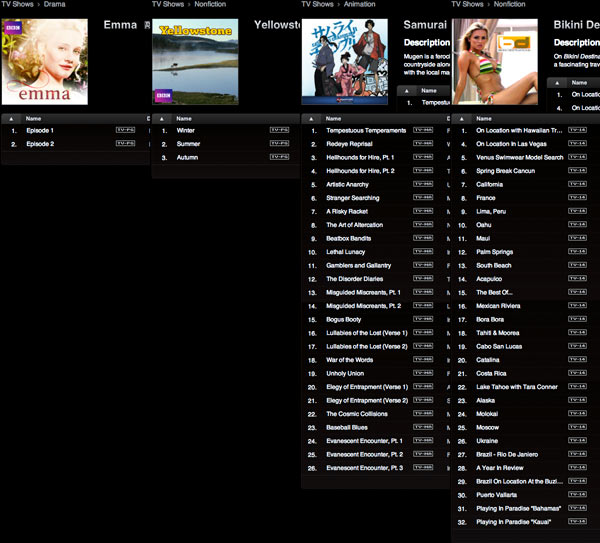Open the Samurai Champloo cover art
Screen dimensions: 600x543
(x=345, y=62)
